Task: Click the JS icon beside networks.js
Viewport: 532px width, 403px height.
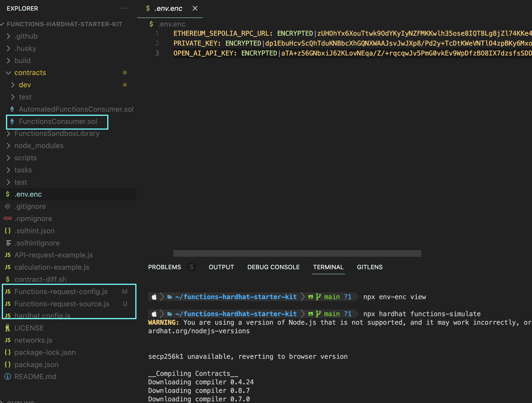Action: point(7,340)
